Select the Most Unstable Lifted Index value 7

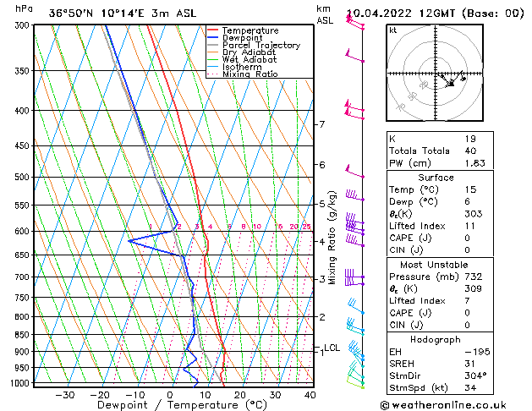coord(467,301)
